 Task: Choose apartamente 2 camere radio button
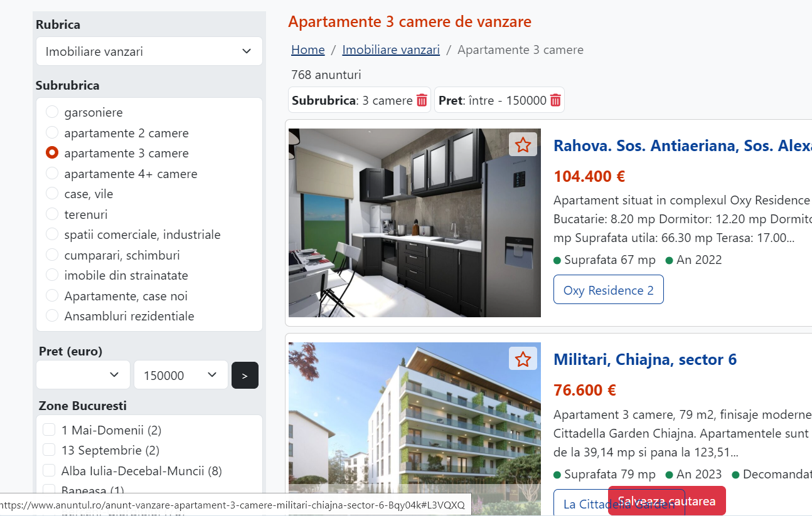click(52, 133)
